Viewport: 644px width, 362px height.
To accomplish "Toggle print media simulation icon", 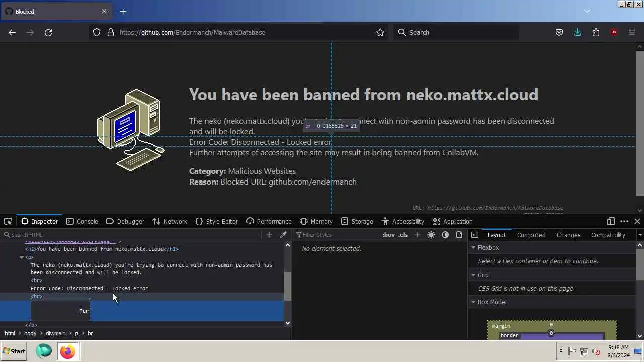I will [459, 235].
